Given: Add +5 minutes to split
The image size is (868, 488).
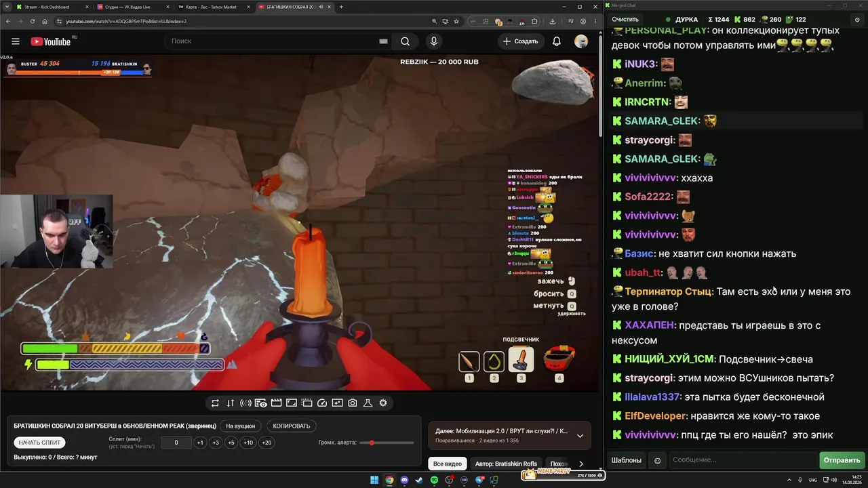Looking at the screenshot, I should pyautogui.click(x=231, y=443).
